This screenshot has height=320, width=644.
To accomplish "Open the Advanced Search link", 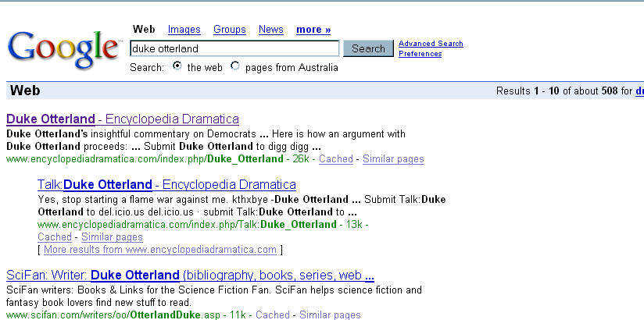I will [x=431, y=44].
